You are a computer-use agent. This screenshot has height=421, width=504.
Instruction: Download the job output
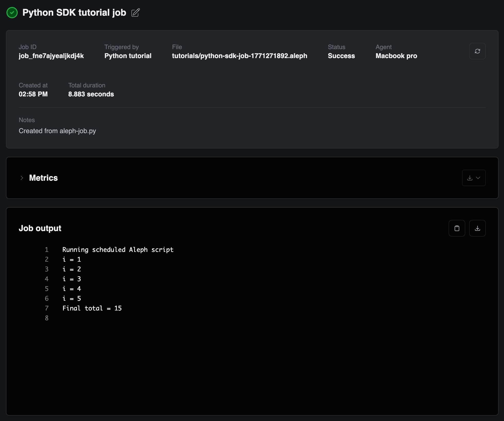477,228
